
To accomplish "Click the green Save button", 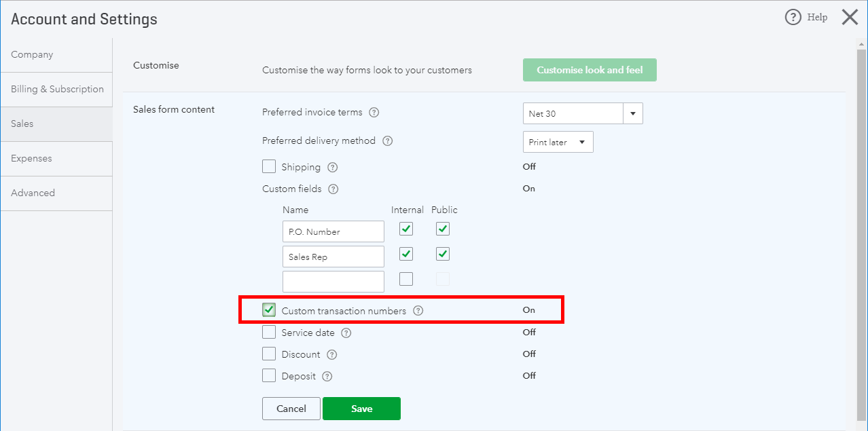I will click(361, 409).
